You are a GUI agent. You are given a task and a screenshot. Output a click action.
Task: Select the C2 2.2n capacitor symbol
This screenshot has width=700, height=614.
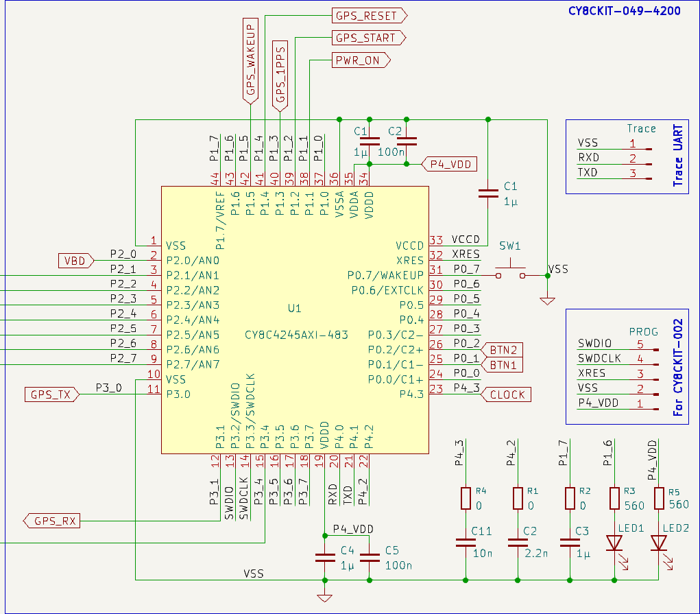518,543
